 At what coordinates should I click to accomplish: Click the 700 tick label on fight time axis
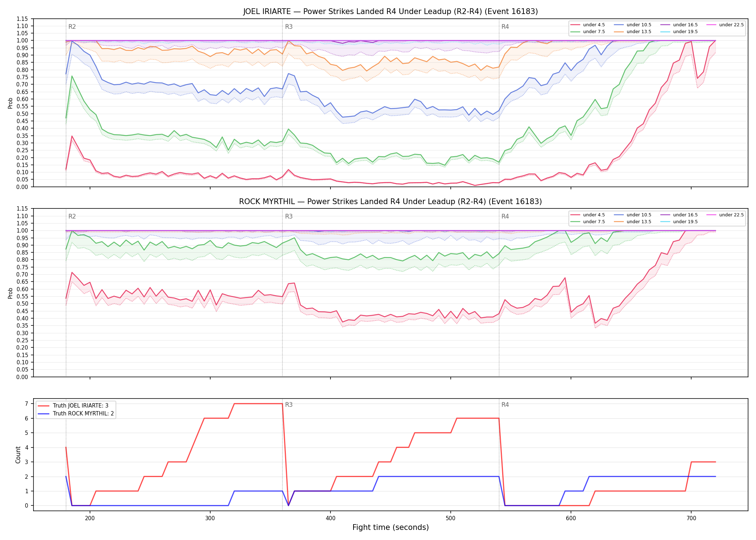tap(691, 518)
